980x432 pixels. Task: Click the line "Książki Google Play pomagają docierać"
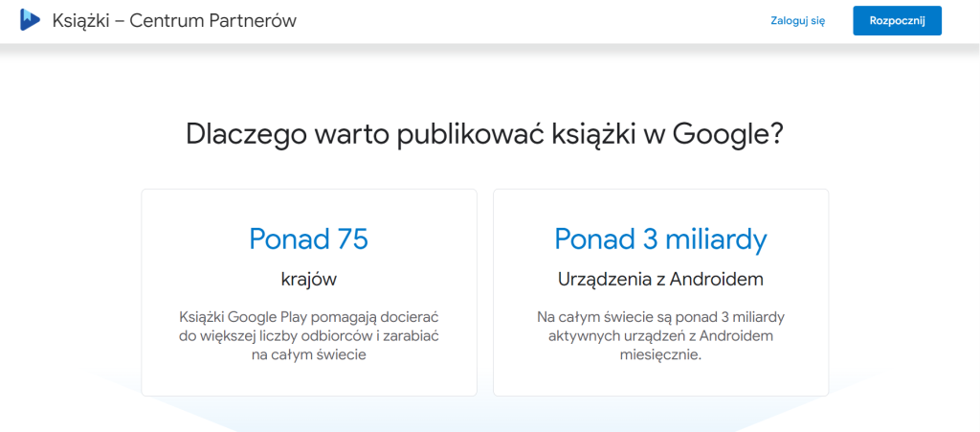click(308, 316)
